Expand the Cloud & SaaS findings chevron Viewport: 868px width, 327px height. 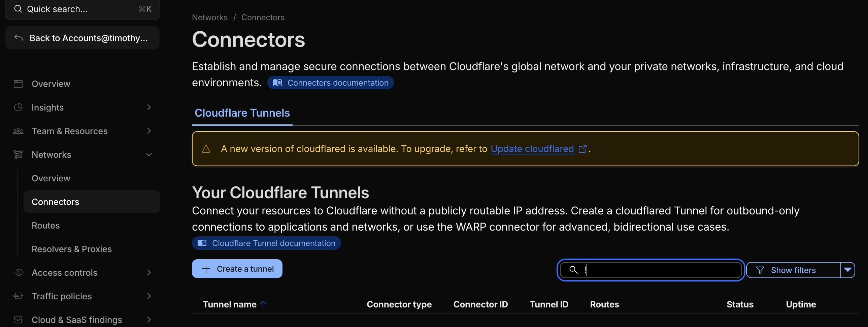tap(149, 320)
